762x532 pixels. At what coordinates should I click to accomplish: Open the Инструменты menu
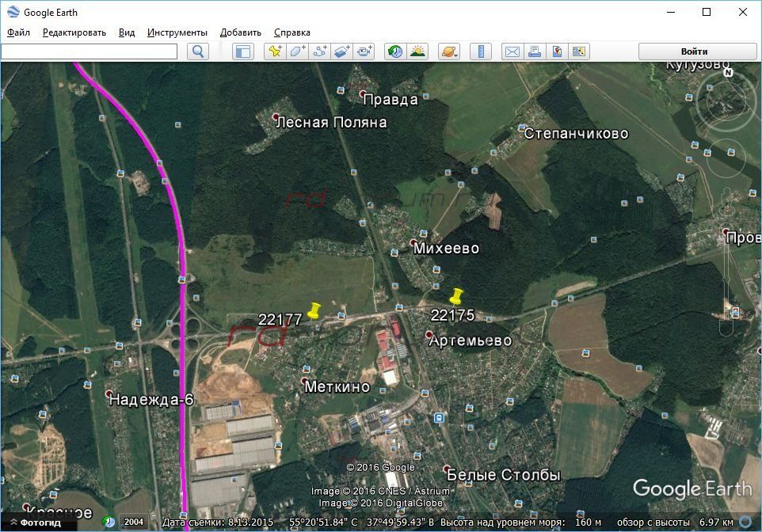click(x=177, y=32)
